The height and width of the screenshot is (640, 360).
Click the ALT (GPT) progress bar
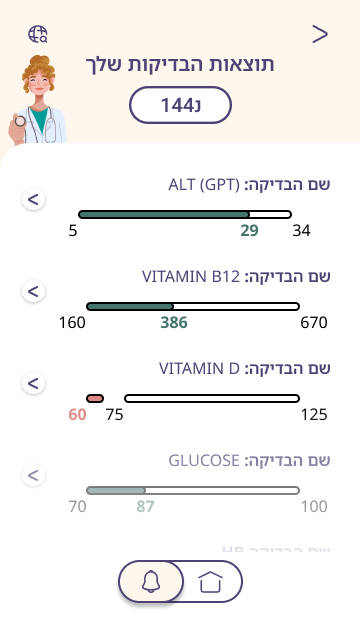(x=185, y=214)
